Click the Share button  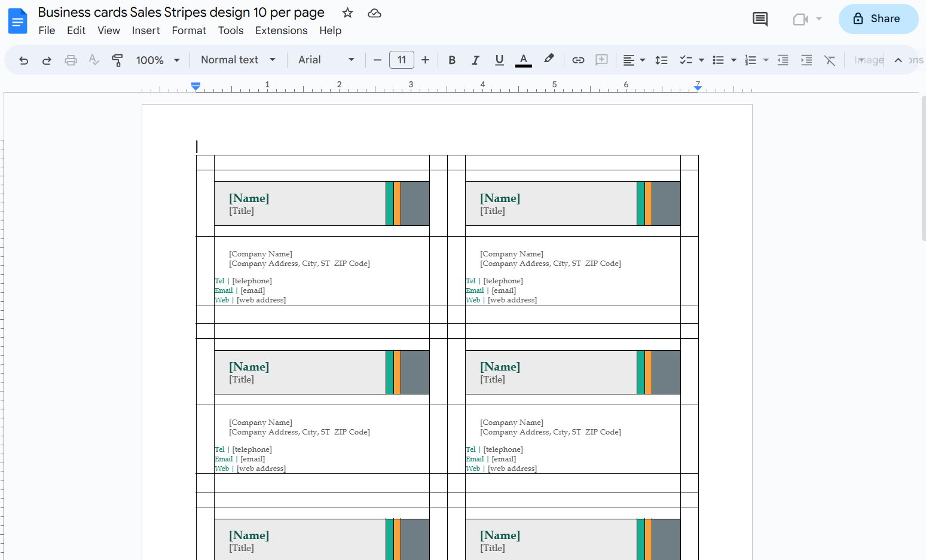[878, 19]
